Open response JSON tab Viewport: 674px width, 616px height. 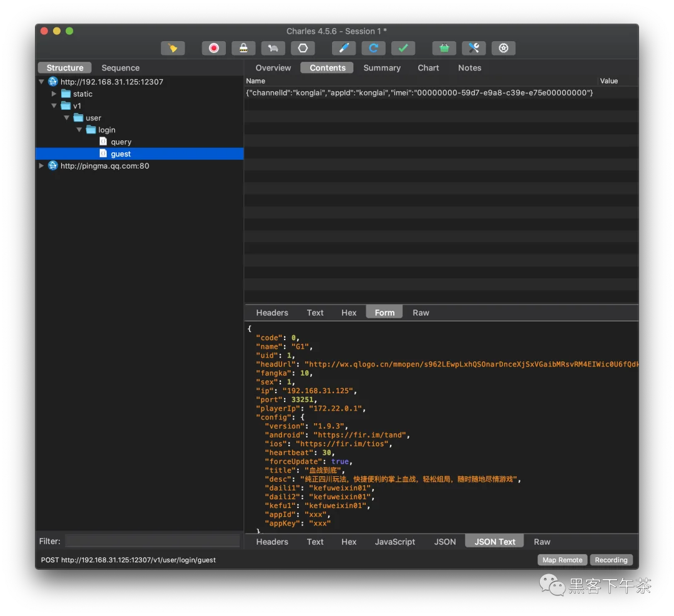click(x=445, y=542)
